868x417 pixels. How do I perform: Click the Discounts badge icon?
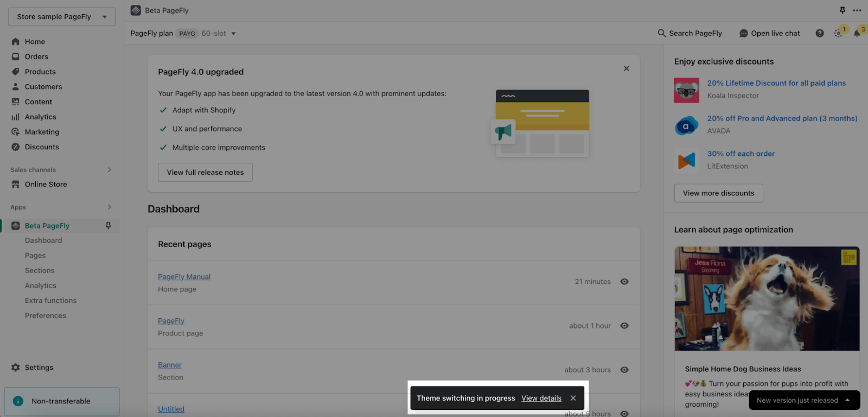point(16,147)
